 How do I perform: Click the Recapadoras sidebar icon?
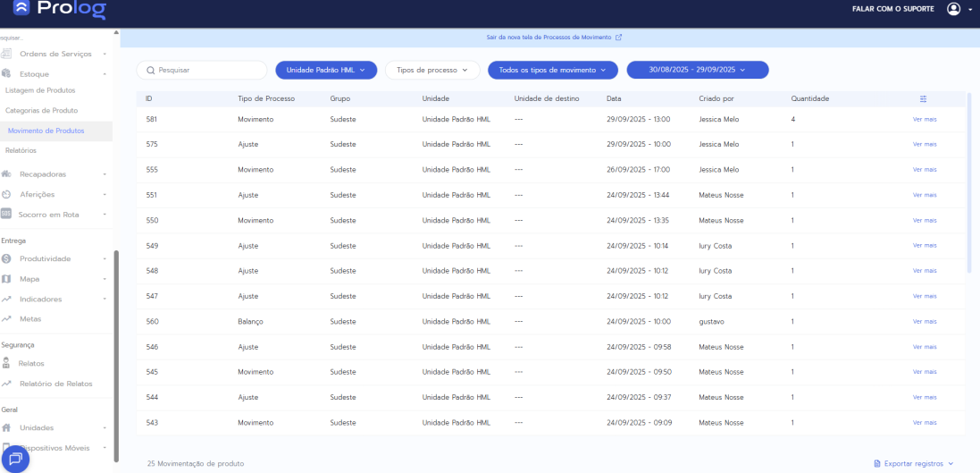point(6,174)
